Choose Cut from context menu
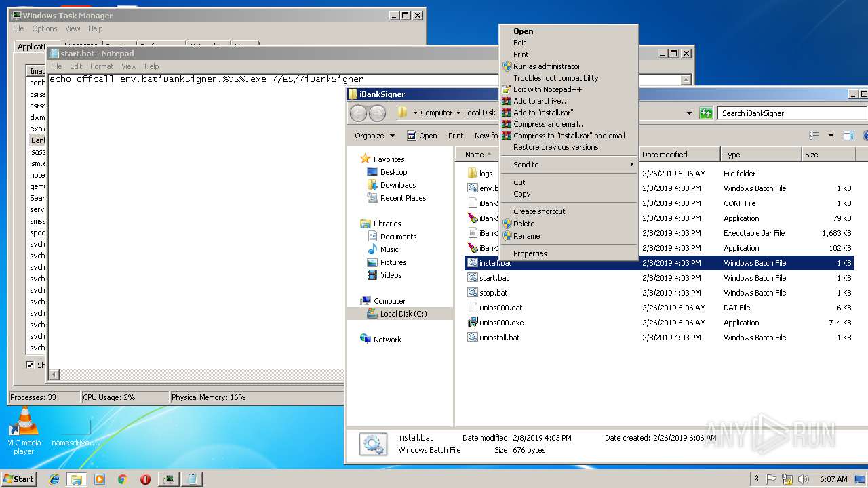868x488 pixels. (568, 182)
